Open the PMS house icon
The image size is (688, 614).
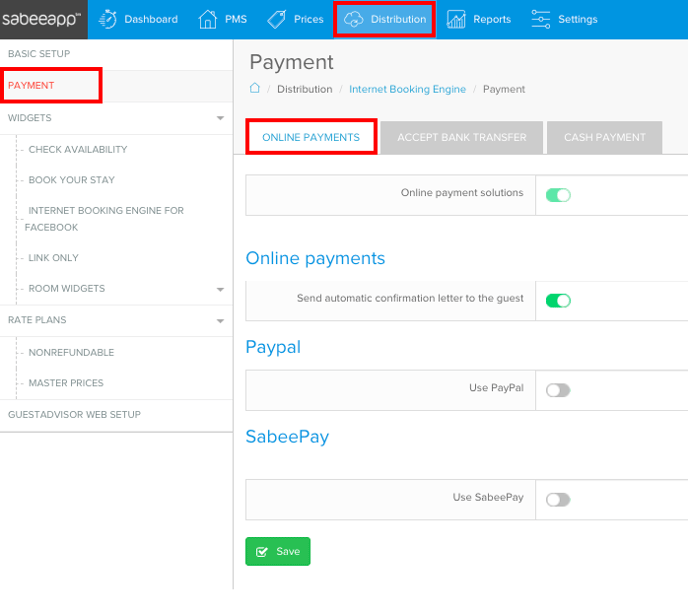point(208,19)
